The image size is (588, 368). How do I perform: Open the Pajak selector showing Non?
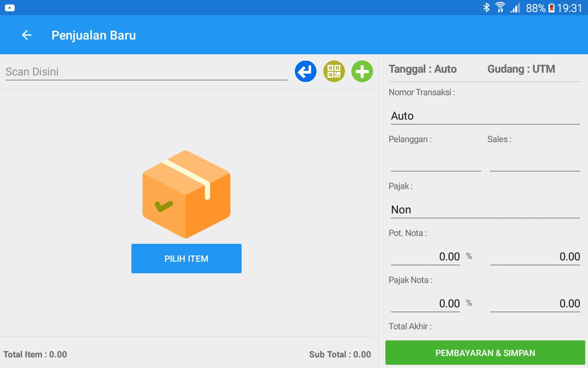(x=485, y=210)
